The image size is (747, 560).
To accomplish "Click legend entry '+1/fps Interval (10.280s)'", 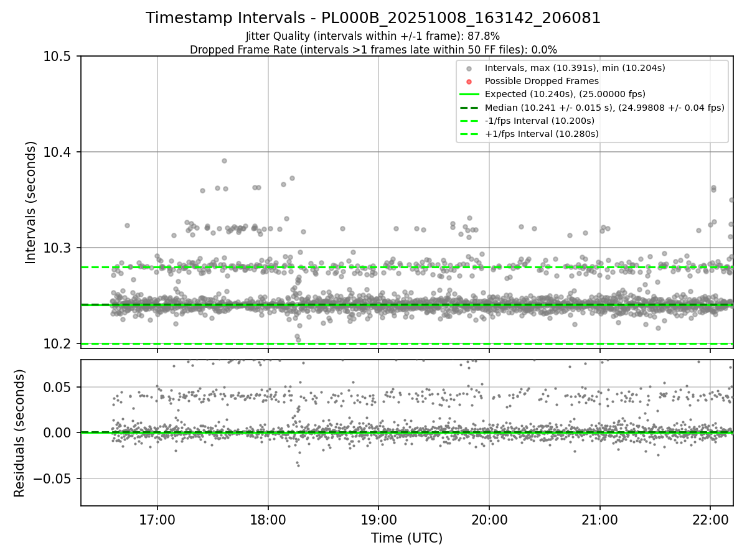I will [x=542, y=134].
